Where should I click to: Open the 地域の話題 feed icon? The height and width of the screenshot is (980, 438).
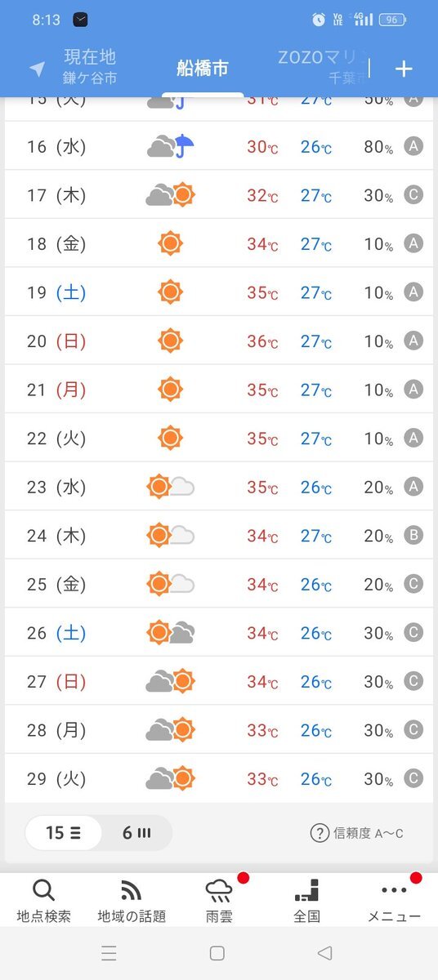pyautogui.click(x=132, y=900)
